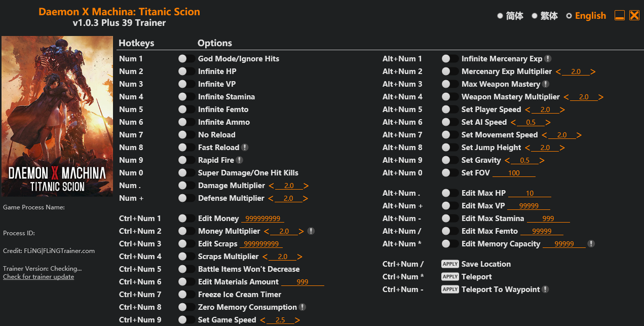The image size is (644, 326).
Task: Click the game cover art thumbnail
Action: (x=57, y=116)
